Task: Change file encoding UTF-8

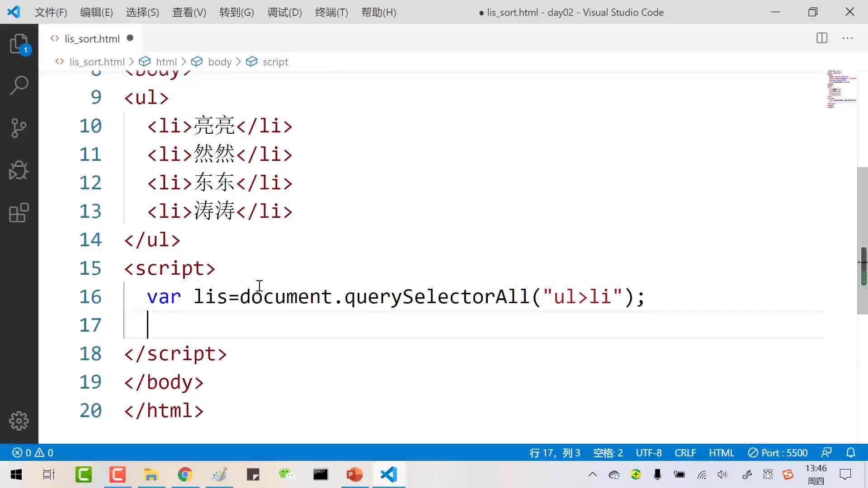Action: tap(649, 453)
